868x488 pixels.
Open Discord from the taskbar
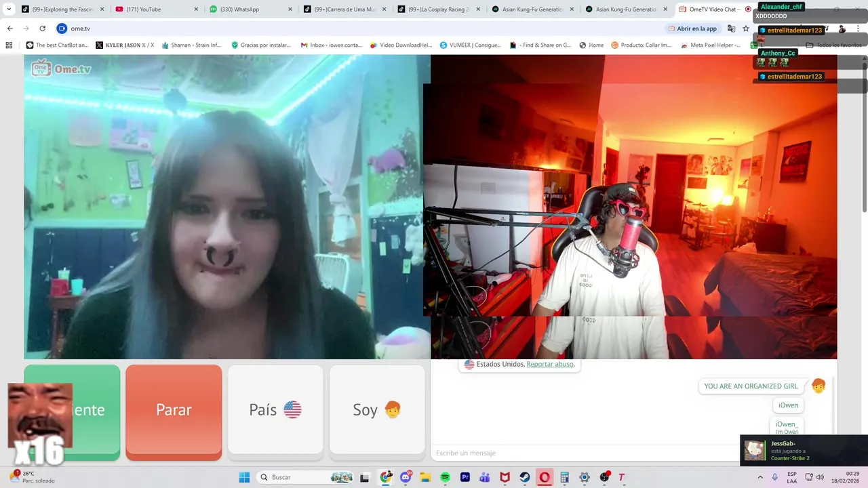(x=406, y=477)
